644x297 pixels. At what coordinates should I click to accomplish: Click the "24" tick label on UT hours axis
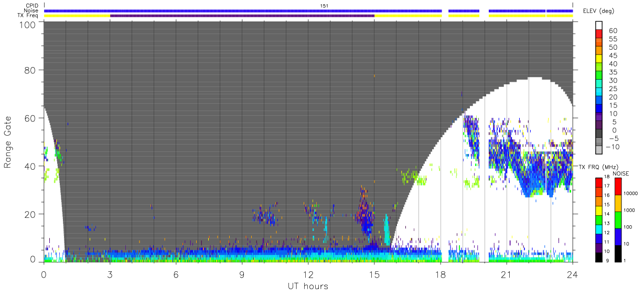572,274
